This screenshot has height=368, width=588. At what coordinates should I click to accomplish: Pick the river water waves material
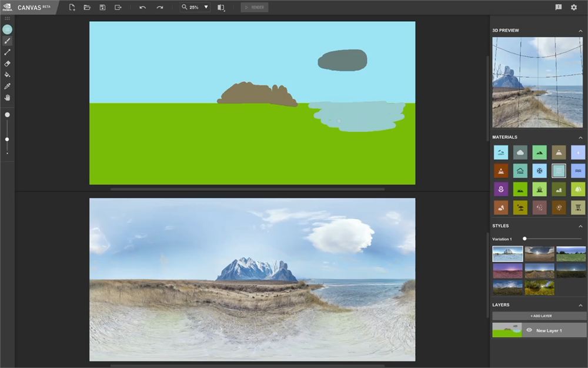click(x=578, y=171)
